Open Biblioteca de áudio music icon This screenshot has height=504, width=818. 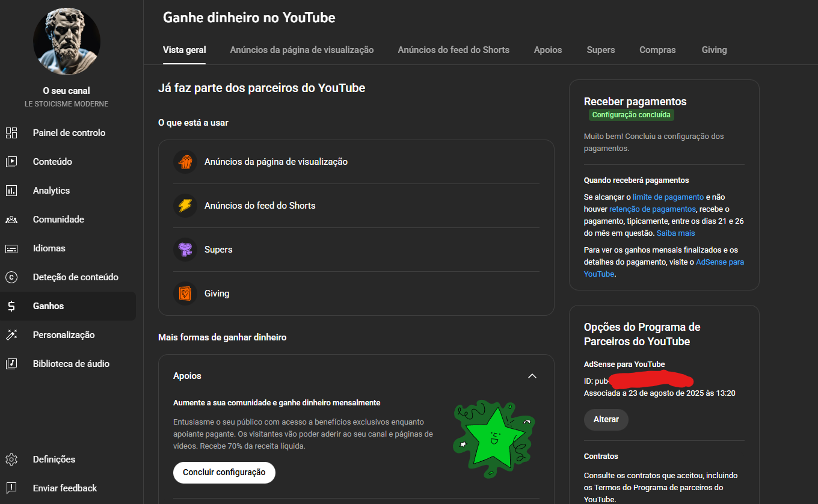pyautogui.click(x=11, y=364)
